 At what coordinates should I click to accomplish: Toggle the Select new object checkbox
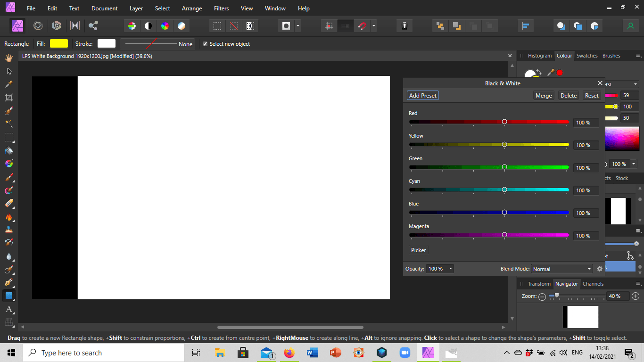[205, 44]
